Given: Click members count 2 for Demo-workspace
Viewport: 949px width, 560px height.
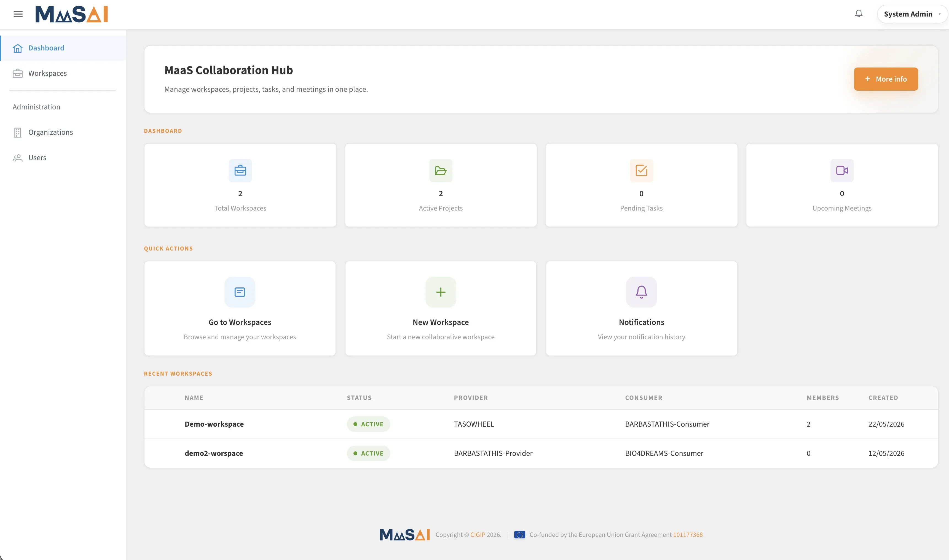Looking at the screenshot, I should 808,424.
